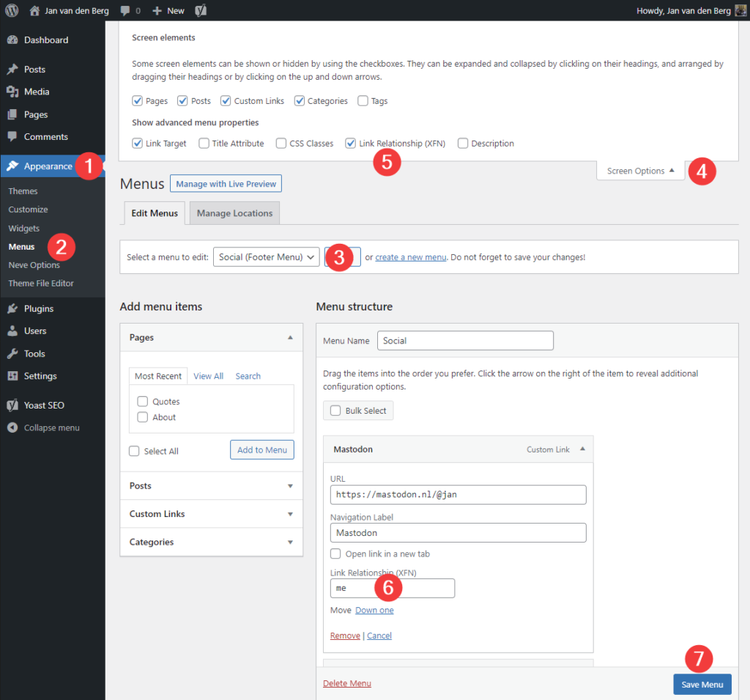Open comments bubble icon in admin bar
This screenshot has width=750, height=700.
point(125,11)
